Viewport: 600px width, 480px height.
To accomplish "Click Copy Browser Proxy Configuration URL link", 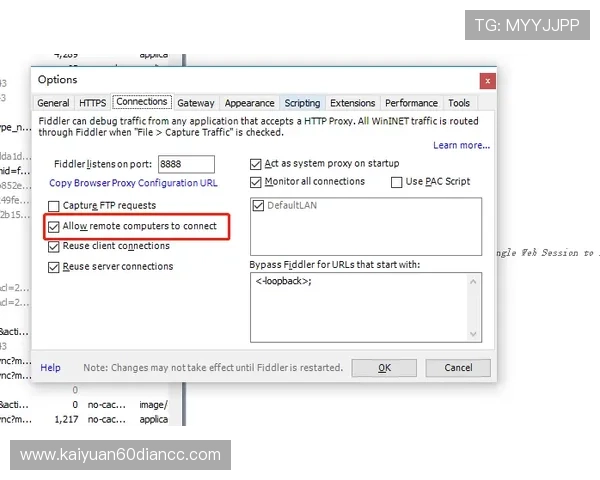I will 133,183.
